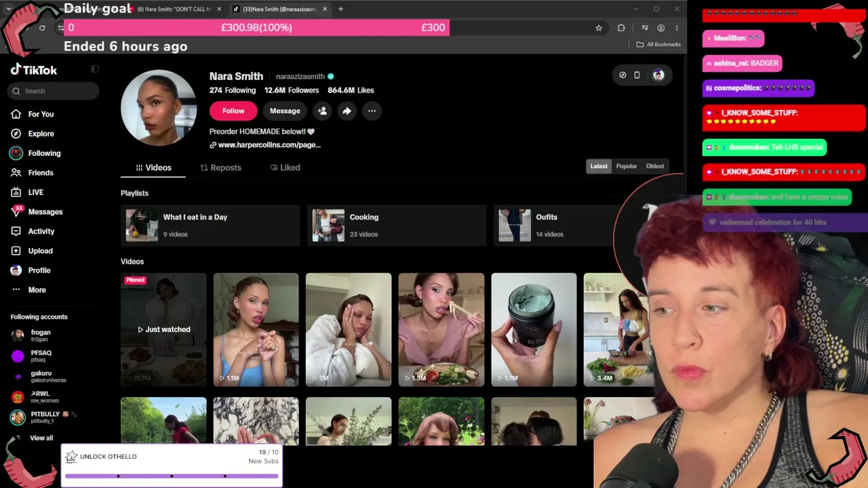Select the Videos tab
The width and height of the screenshot is (868, 488).
pos(153,167)
